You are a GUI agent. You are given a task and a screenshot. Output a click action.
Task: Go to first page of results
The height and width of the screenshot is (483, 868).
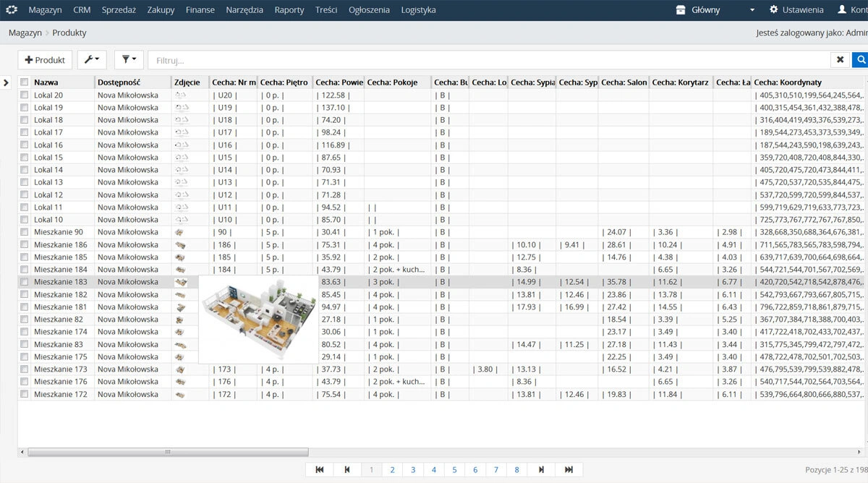tap(320, 470)
